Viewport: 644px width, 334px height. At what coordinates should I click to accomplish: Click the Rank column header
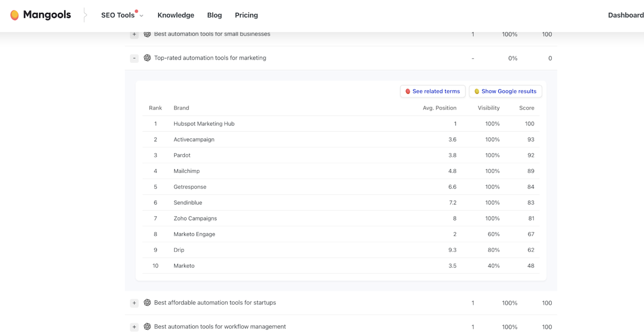point(155,108)
